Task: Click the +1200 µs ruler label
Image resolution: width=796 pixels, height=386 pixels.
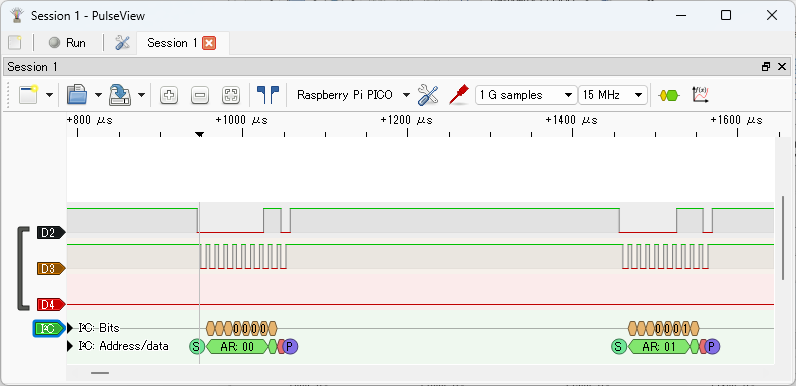Action: coord(407,120)
